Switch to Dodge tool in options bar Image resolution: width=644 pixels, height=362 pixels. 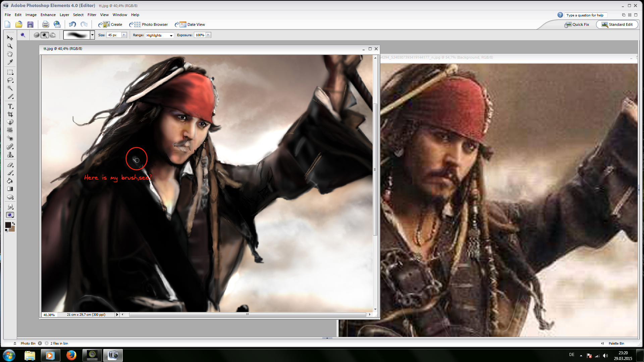tap(45, 35)
